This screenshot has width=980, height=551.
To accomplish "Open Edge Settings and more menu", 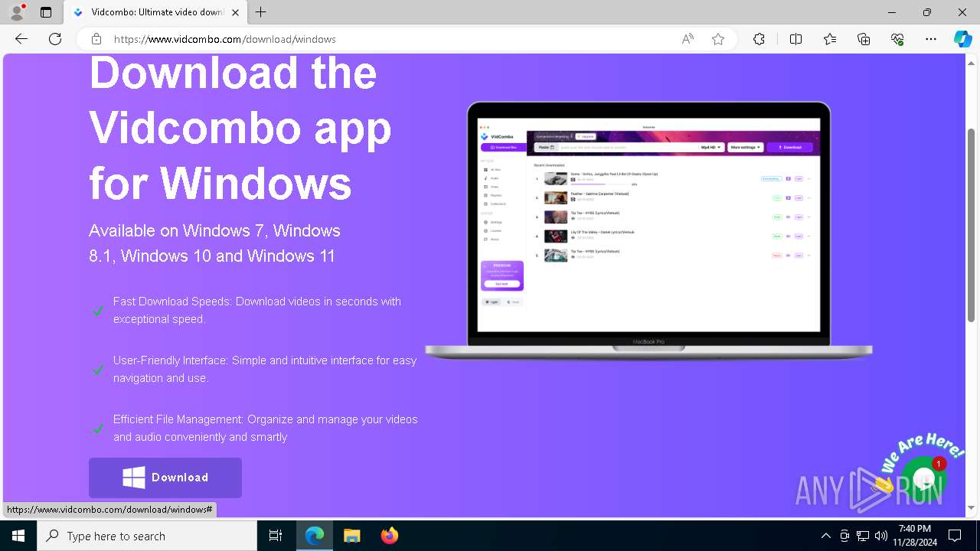I will pos(931,39).
